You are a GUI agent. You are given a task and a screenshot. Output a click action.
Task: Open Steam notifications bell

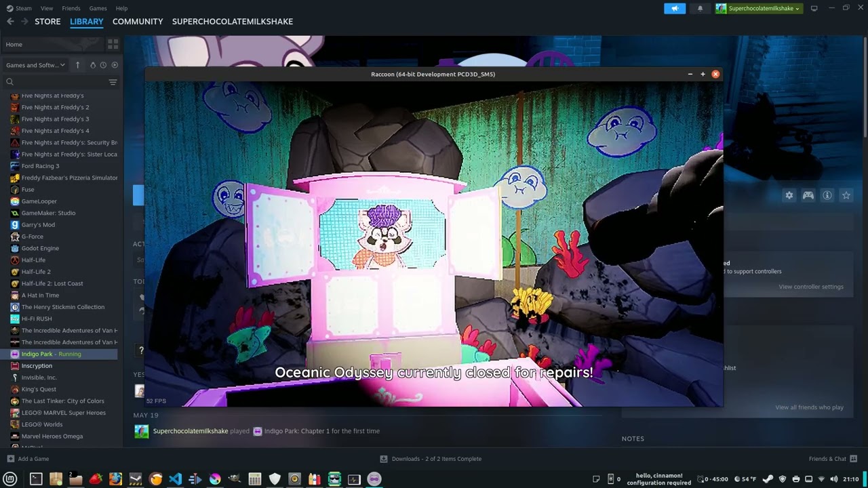(x=700, y=8)
